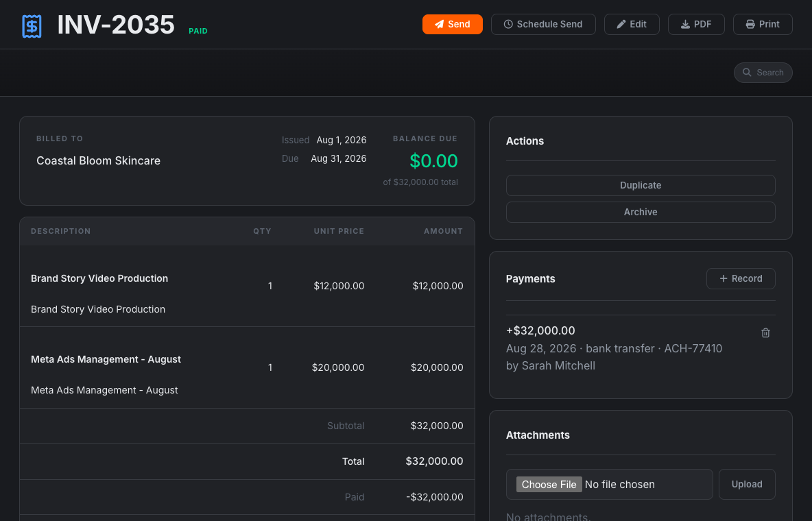This screenshot has height=521, width=812.
Task: Click the $12,000.00 unit price
Action: (x=339, y=286)
